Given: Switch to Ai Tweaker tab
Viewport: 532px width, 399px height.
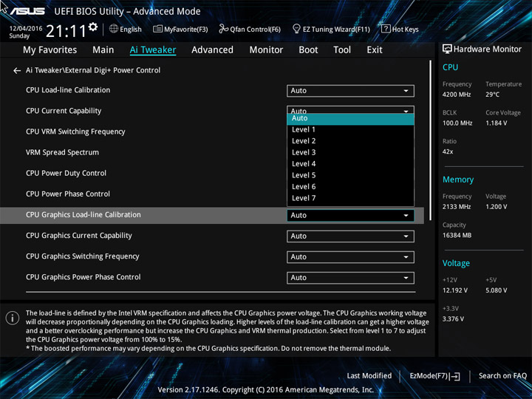Looking at the screenshot, I should (153, 50).
